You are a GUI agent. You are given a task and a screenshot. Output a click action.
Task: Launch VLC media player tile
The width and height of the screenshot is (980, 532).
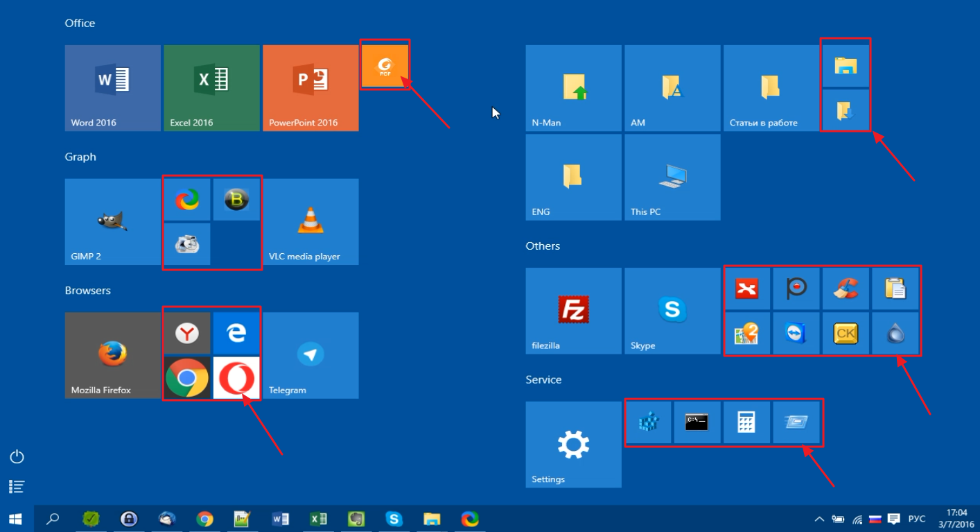(310, 221)
